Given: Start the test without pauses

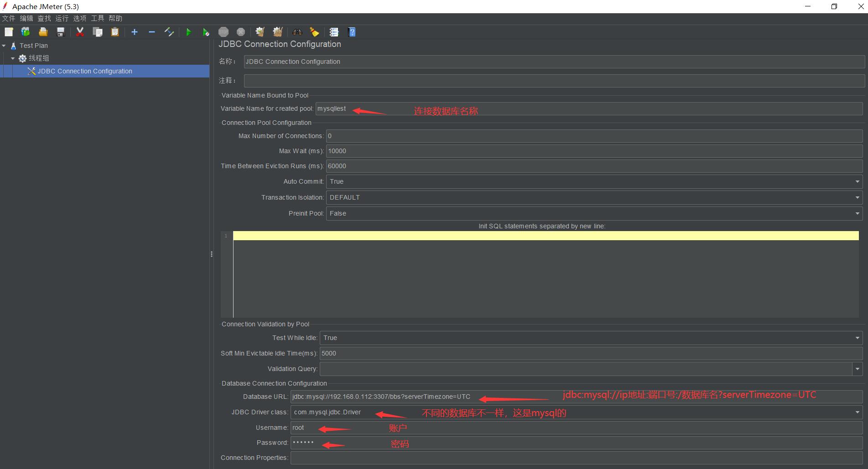Looking at the screenshot, I should coord(206,32).
